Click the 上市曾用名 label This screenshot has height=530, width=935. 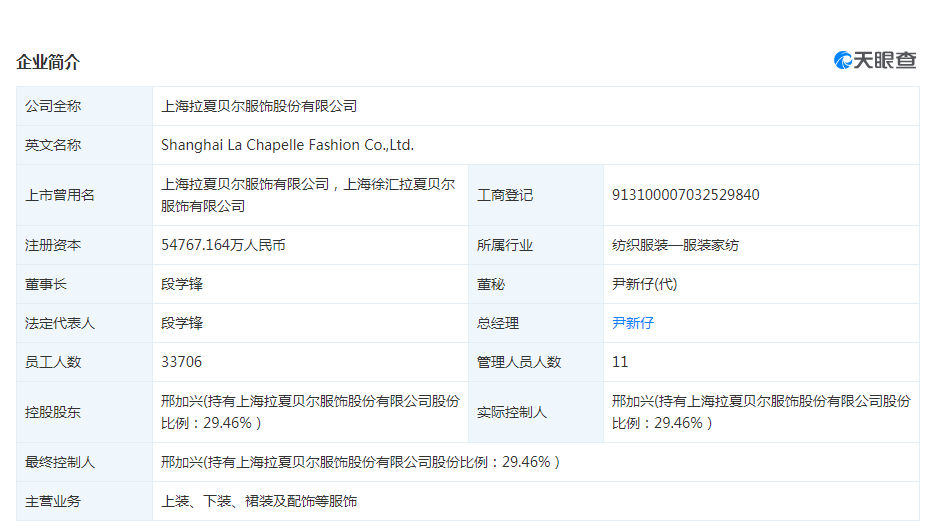(x=60, y=195)
